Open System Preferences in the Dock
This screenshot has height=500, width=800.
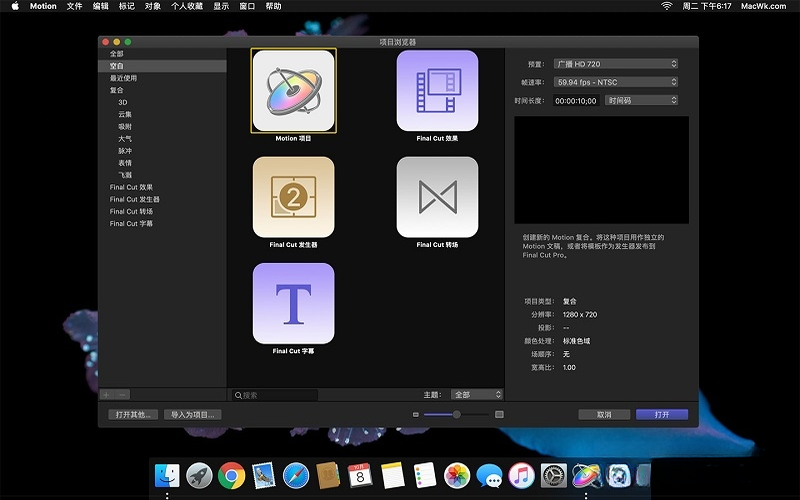[x=554, y=476]
